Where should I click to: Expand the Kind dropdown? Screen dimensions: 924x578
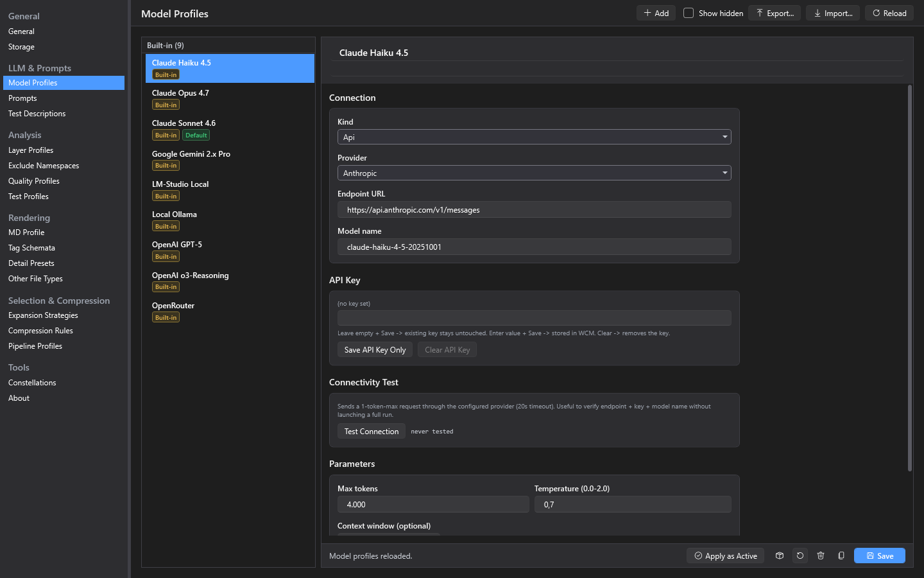[x=535, y=137]
